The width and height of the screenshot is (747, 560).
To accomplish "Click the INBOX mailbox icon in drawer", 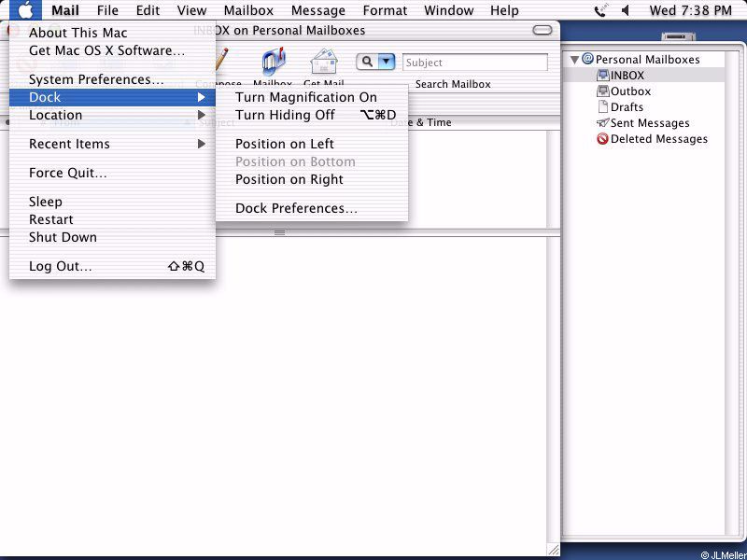I will coord(602,76).
